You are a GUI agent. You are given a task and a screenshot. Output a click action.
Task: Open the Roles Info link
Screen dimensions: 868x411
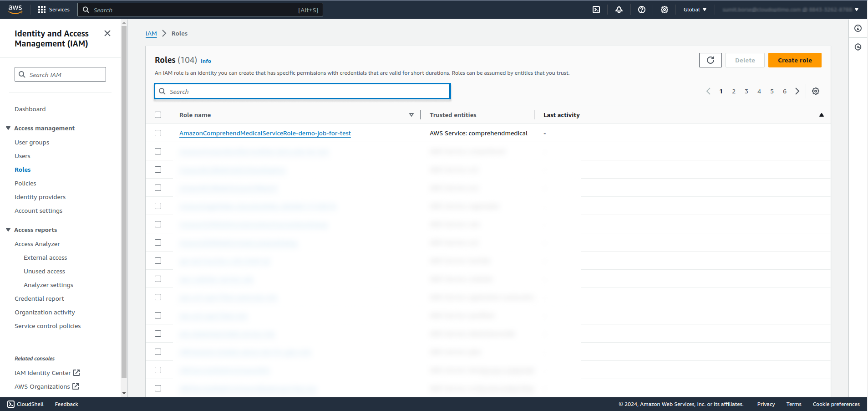206,61
